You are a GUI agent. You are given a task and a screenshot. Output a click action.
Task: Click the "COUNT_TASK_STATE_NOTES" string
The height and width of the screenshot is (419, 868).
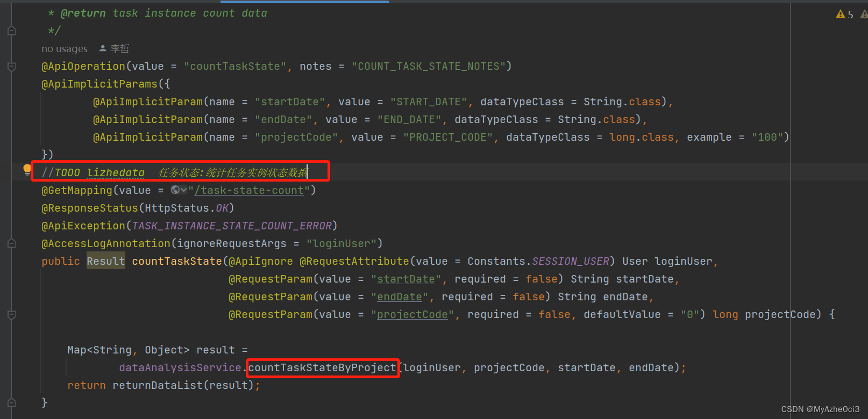click(x=429, y=66)
